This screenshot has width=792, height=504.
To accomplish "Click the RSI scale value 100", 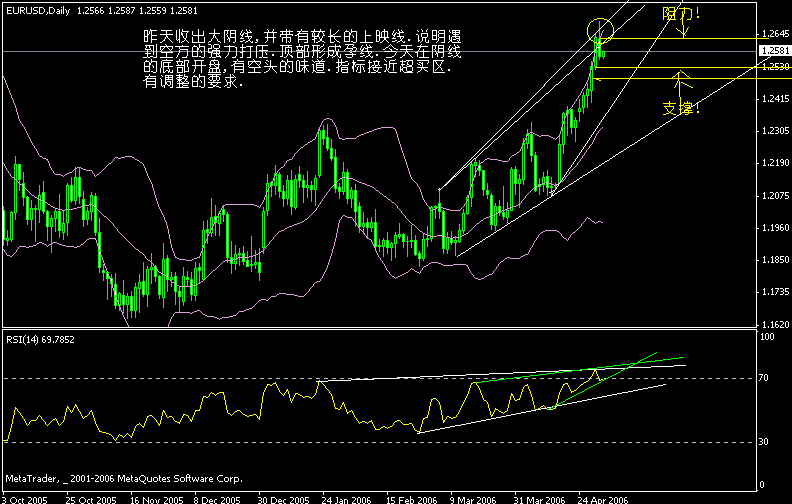I will [x=767, y=337].
